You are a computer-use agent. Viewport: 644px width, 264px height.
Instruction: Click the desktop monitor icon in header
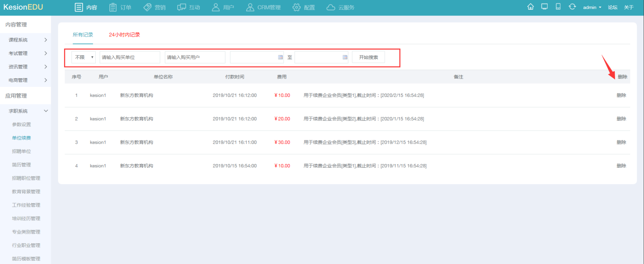point(544,7)
